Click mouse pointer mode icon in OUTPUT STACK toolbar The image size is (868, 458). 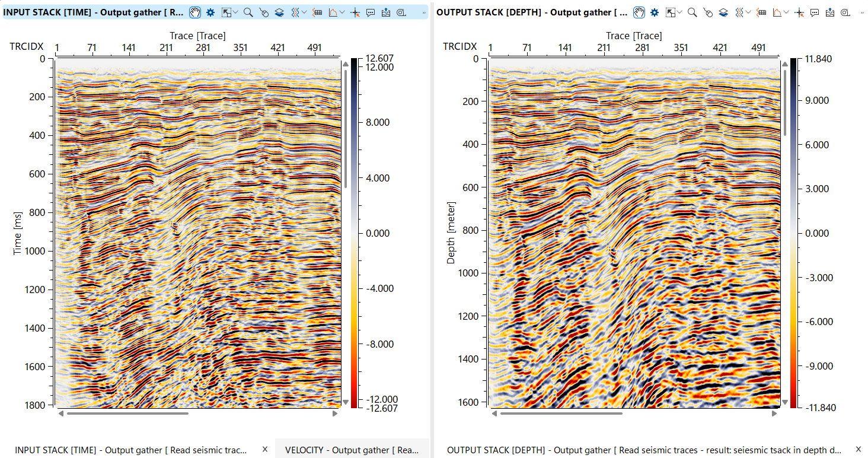click(707, 12)
